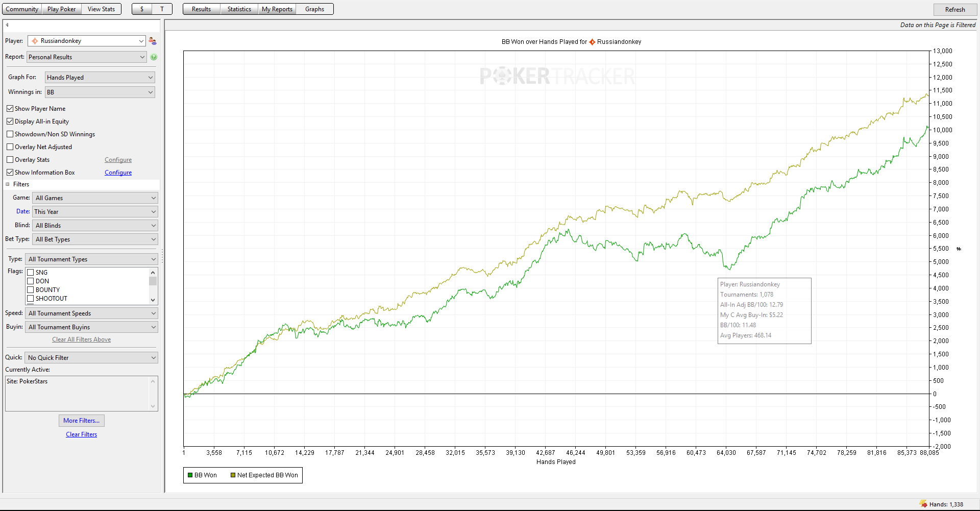This screenshot has height=511, width=980.
Task: Click the 'Hands: 1,338' status text
Action: pos(946,504)
